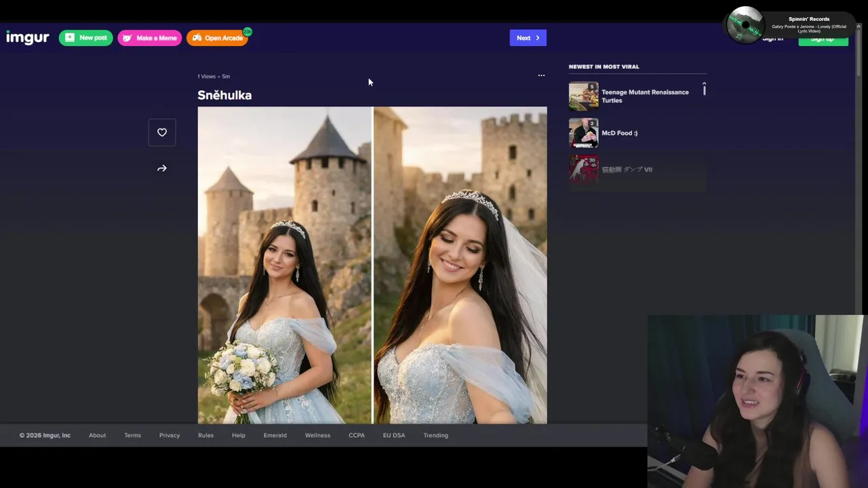The width and height of the screenshot is (868, 488).
Task: Open Make a Meme
Action: coord(149,38)
